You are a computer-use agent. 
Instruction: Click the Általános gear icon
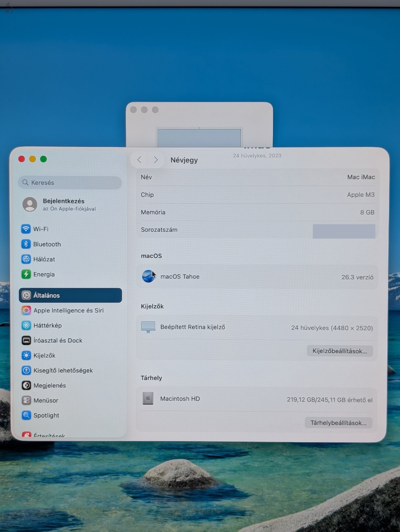pyautogui.click(x=26, y=295)
